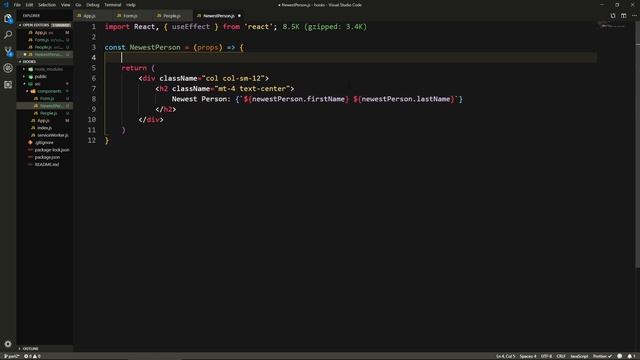
Task: Open the Extensions view in activity bar
Action: coord(8,84)
